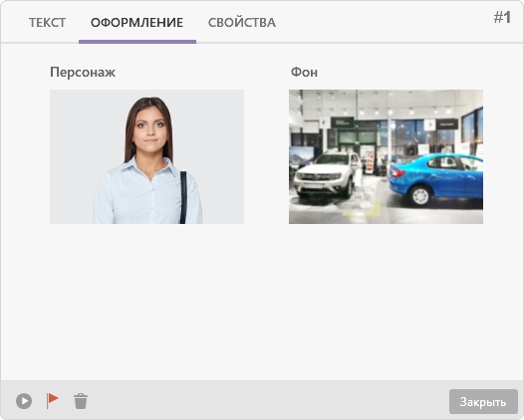Click the purple underline of the active tab
The image size is (524, 420).
coord(137,42)
